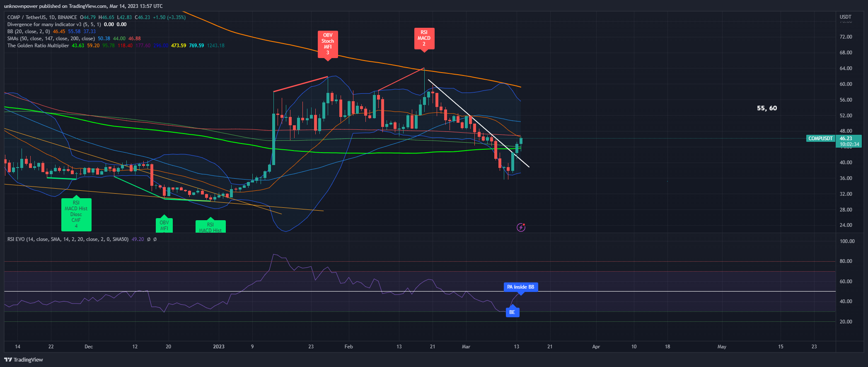
Task: Click the 32.00 price axis label
Action: (x=846, y=194)
